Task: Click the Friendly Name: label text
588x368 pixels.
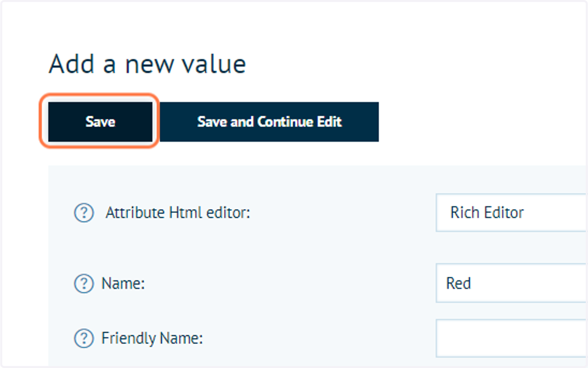Action: coord(152,338)
